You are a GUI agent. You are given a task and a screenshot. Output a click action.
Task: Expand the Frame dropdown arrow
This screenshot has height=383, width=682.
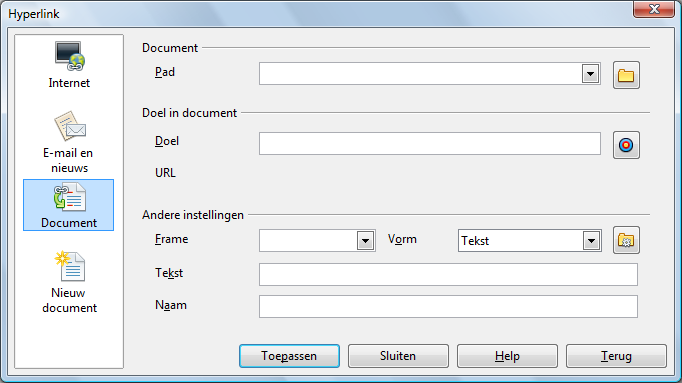(365, 240)
